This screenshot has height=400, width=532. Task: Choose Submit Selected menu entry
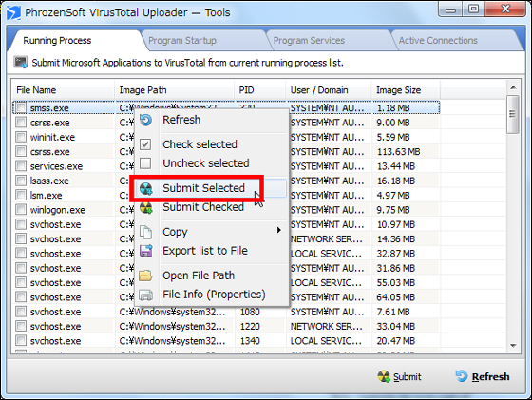tap(212, 188)
